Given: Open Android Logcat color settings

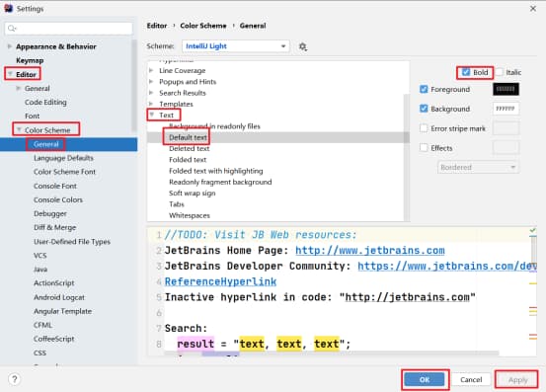Looking at the screenshot, I should (59, 297).
